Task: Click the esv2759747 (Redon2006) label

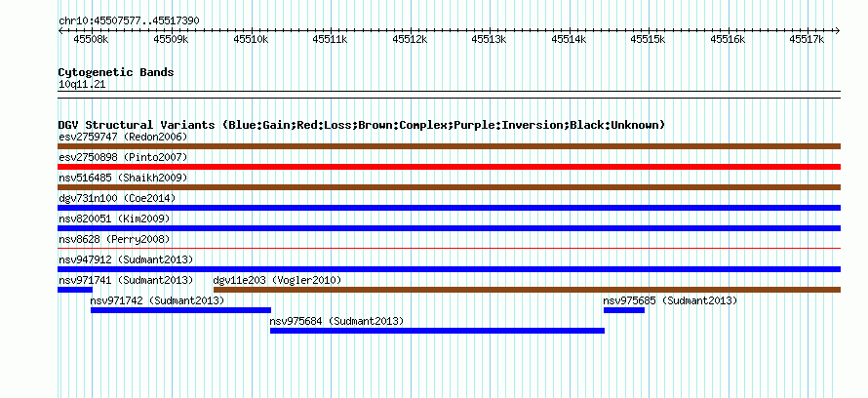Action: point(123,137)
